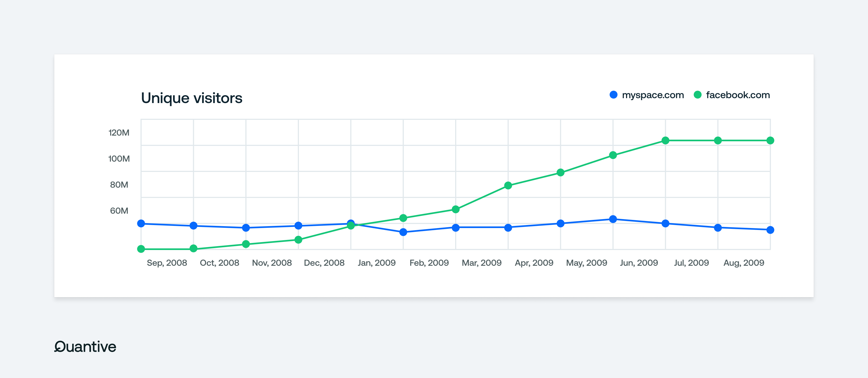Click the 100M y-axis label
The height and width of the screenshot is (378, 868).
coord(119,158)
